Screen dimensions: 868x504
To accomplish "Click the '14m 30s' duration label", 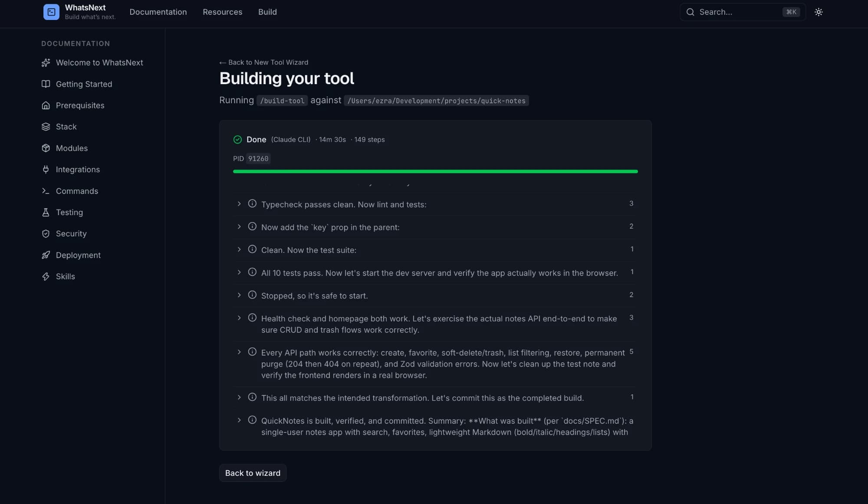I will coord(332,140).
